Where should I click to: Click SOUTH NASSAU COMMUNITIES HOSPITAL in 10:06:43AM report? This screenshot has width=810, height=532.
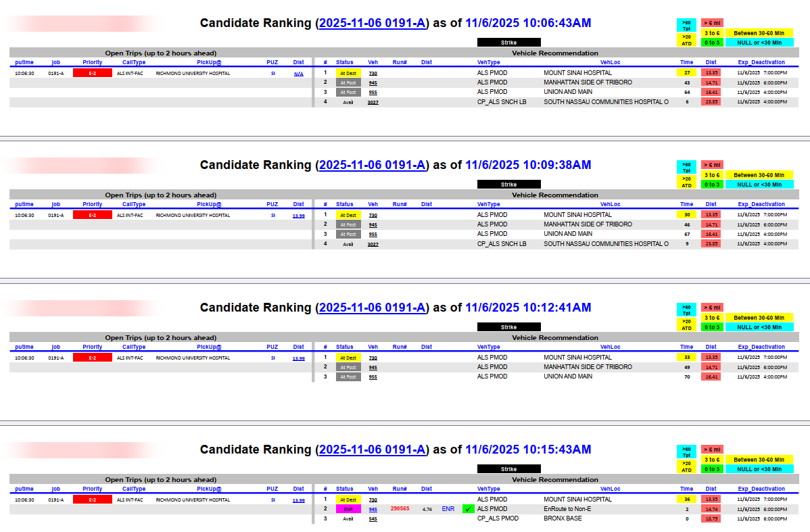click(x=606, y=102)
